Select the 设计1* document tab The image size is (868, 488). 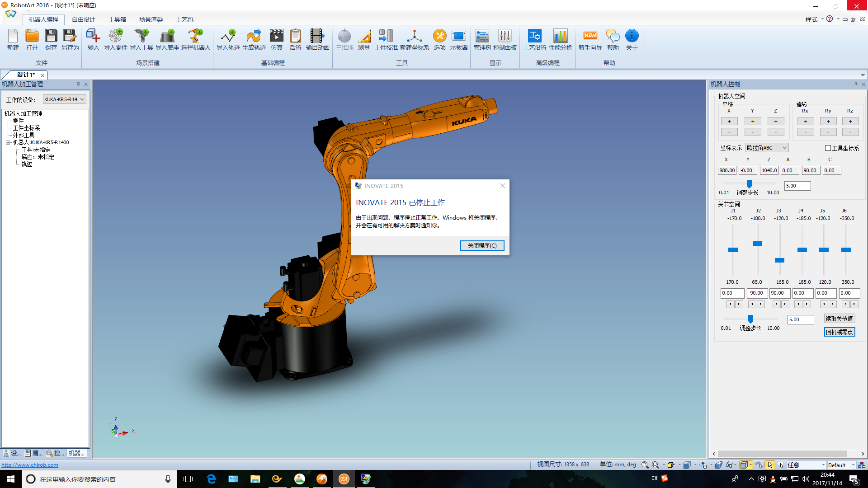pyautogui.click(x=26, y=75)
